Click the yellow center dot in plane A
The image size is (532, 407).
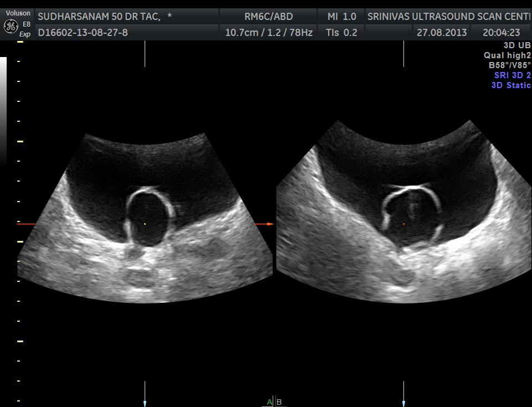click(x=145, y=224)
